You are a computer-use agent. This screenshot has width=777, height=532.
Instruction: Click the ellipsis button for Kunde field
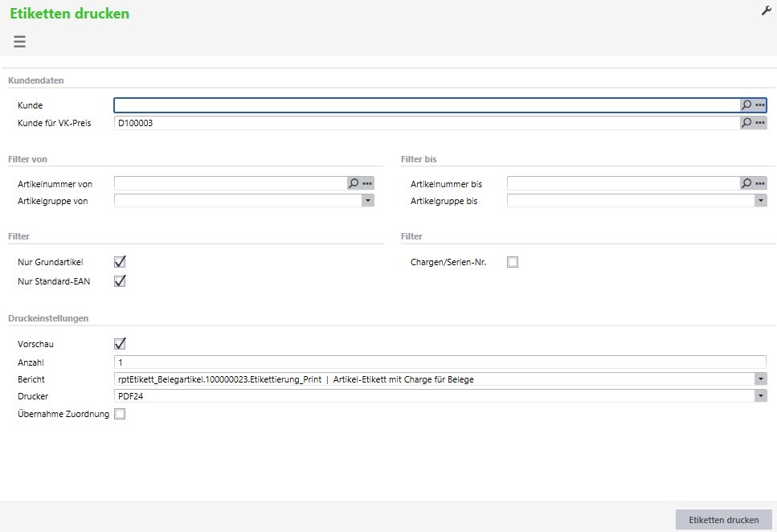coord(760,105)
